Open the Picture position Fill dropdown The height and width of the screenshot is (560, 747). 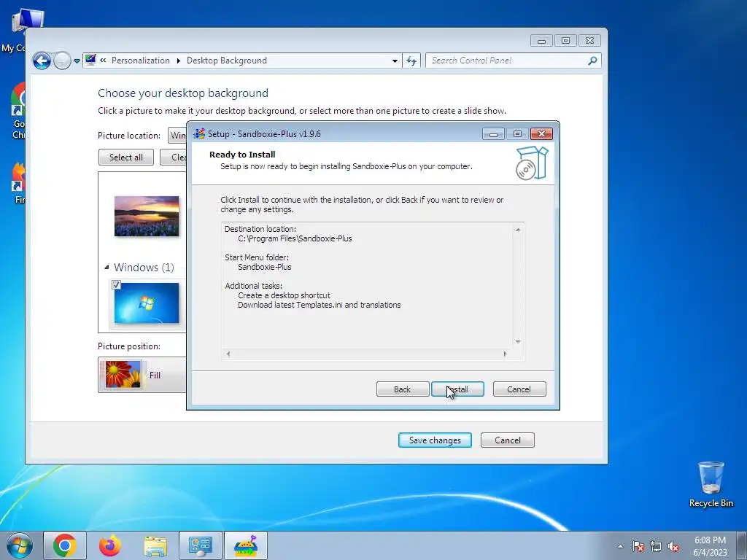coord(142,375)
